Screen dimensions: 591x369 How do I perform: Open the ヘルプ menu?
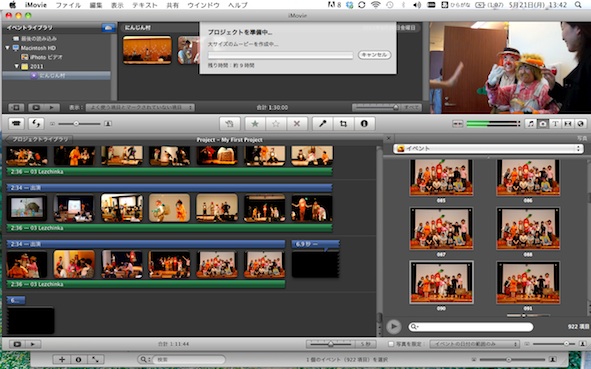238,5
